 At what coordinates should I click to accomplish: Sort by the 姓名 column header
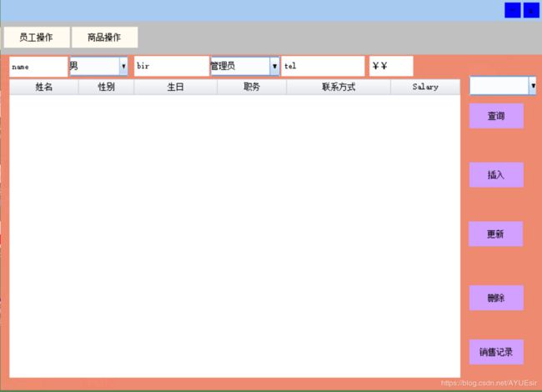point(44,87)
